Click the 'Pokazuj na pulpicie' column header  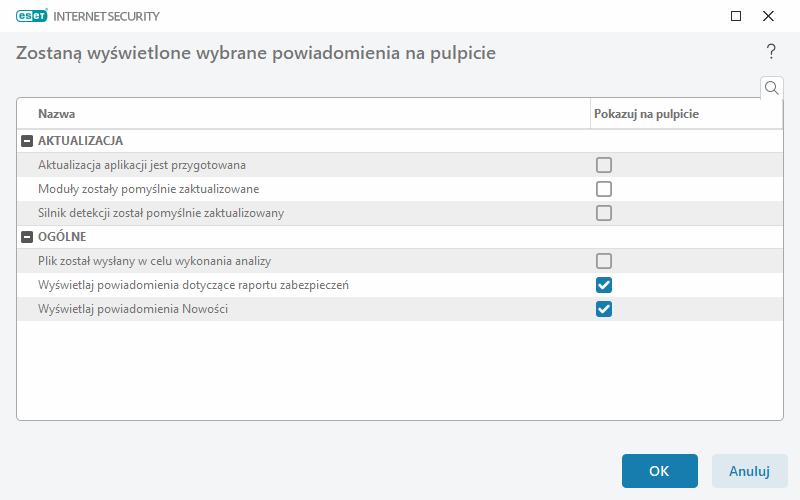click(646, 114)
